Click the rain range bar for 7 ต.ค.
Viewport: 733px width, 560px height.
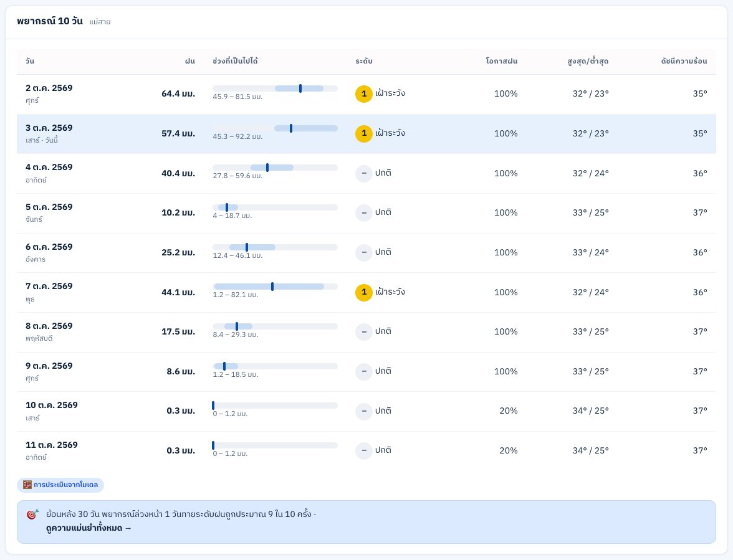pos(275,287)
